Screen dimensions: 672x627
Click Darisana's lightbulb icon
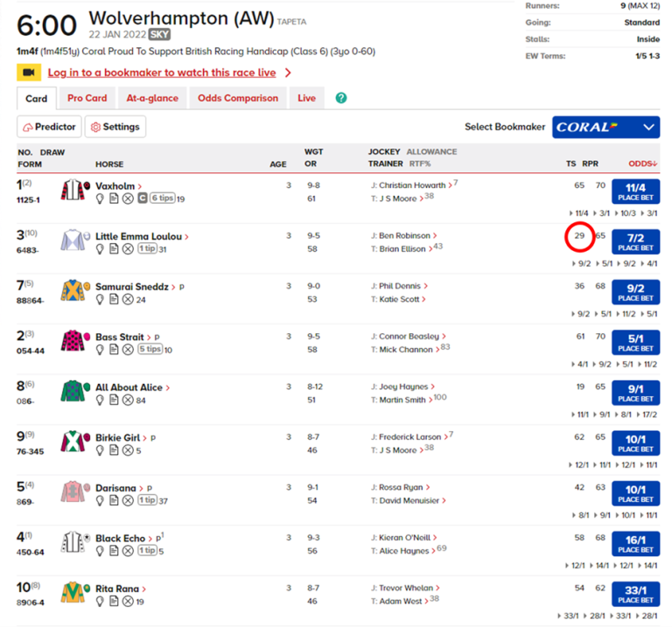pos(100,501)
